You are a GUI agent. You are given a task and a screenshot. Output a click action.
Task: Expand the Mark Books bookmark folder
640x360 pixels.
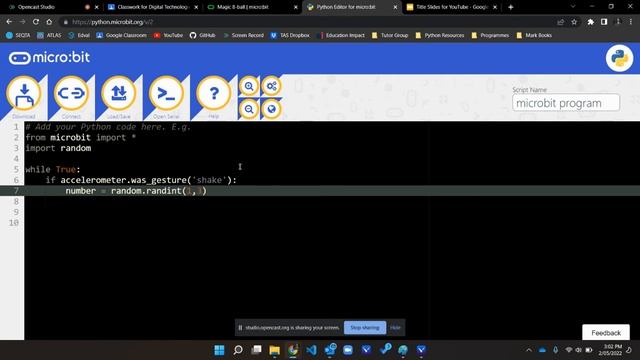534,36
